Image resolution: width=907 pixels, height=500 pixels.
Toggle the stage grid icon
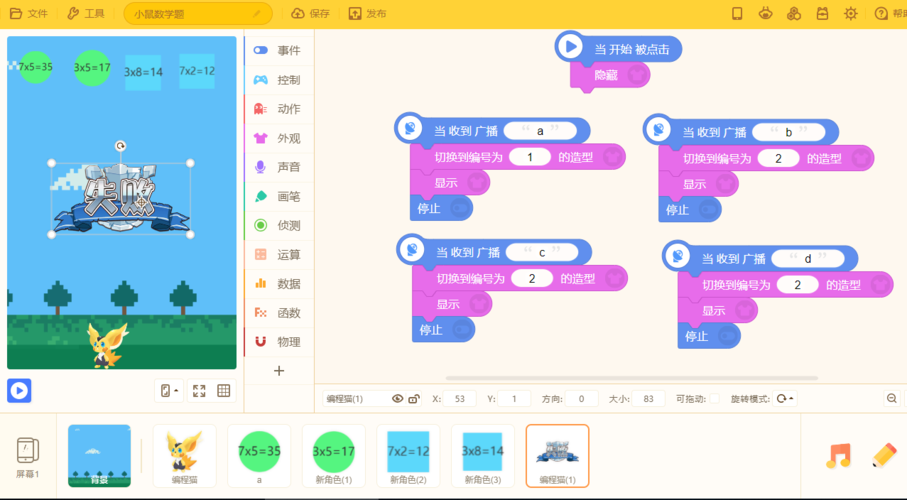coord(224,391)
